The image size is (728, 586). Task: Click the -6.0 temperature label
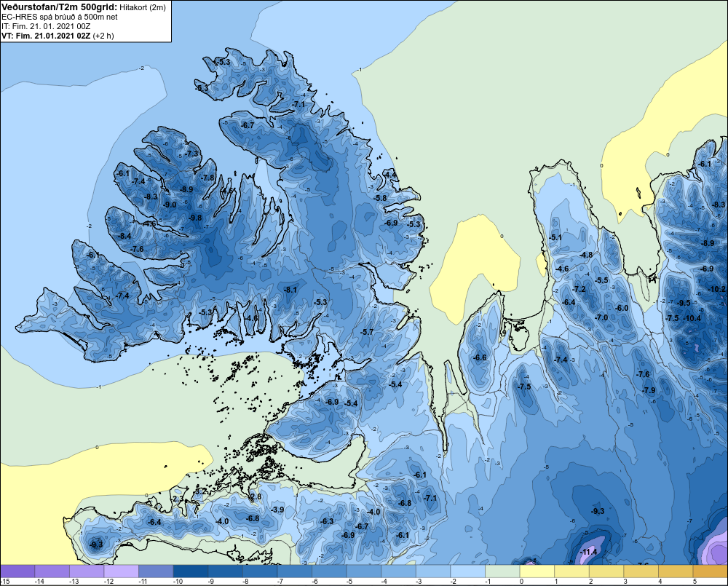point(622,308)
